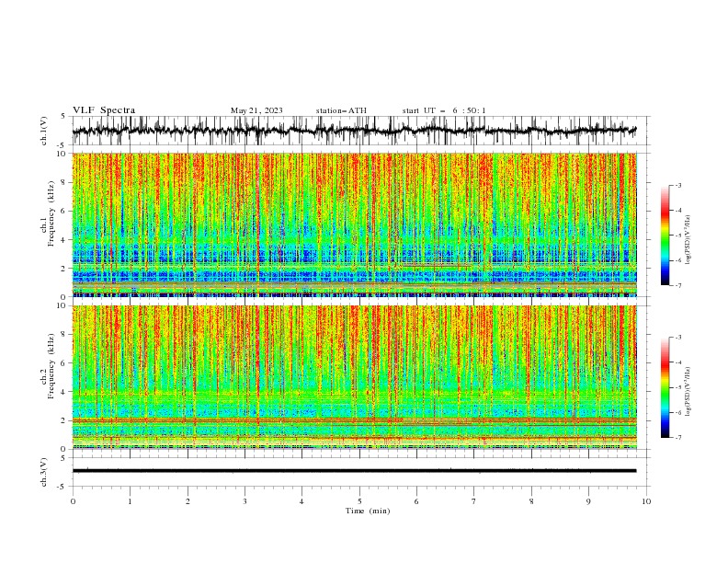
Task: Click the '-5' tick on ch.3(V) axis
Action: pos(63,487)
